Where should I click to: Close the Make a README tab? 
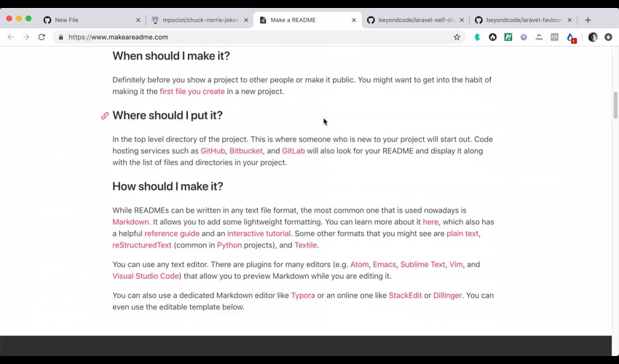(354, 20)
